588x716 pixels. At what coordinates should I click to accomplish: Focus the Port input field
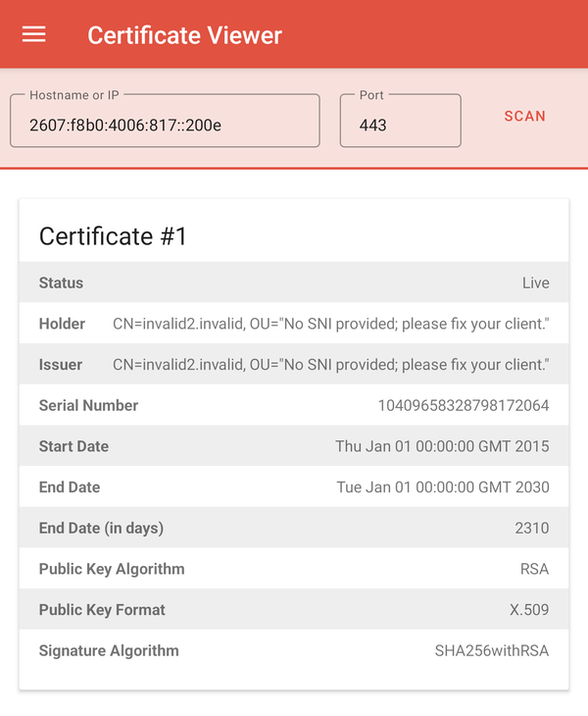(x=400, y=125)
